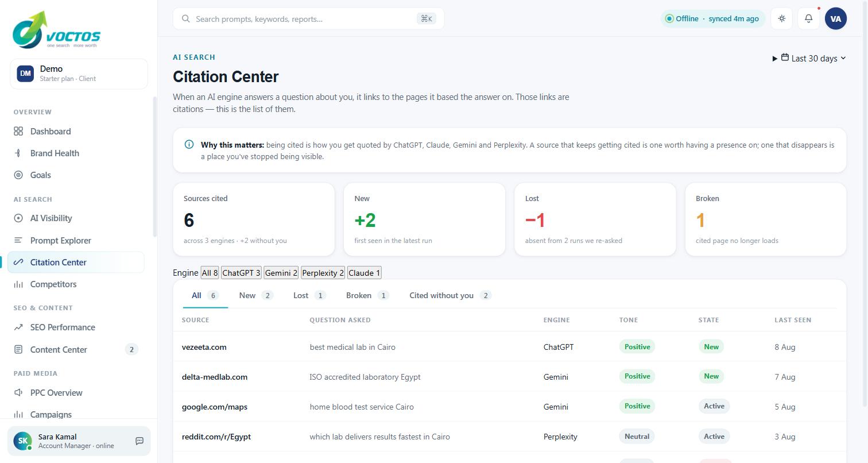Open Goals page
This screenshot has height=463, width=868.
coord(76,175)
